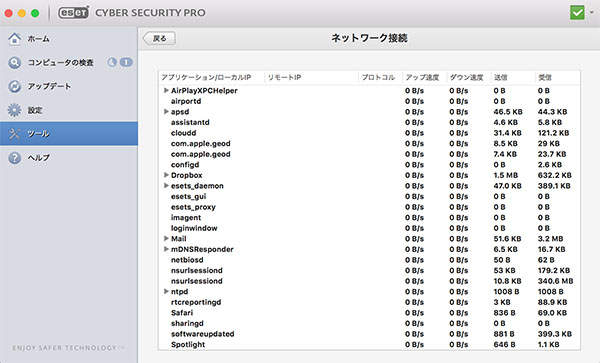The width and height of the screenshot is (600, 363).
Task: Open the アップデート sidebar menu item
Action: [x=69, y=86]
